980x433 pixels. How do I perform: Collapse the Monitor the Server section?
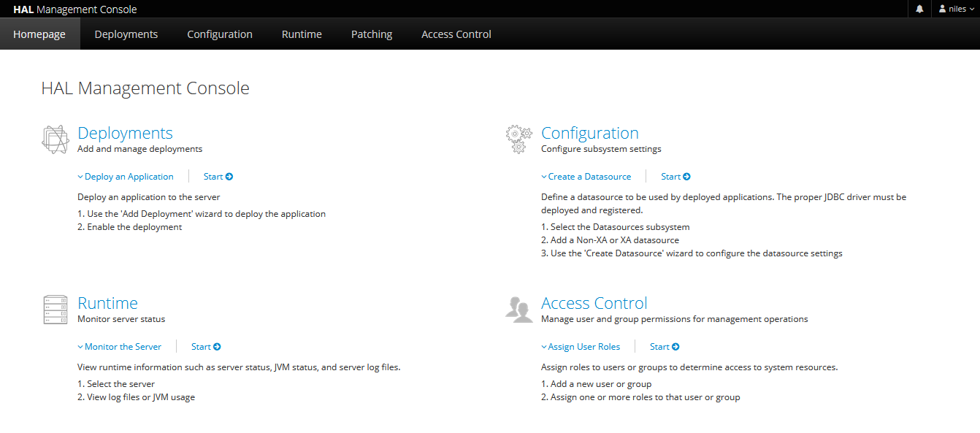(x=119, y=347)
